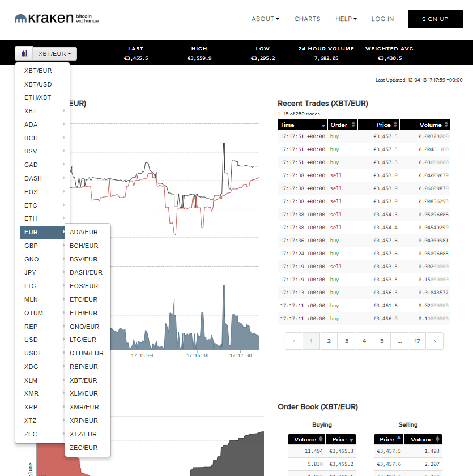Image resolution: width=473 pixels, height=476 pixels.
Task: Jump to page 17 of trades
Action: pos(417,341)
